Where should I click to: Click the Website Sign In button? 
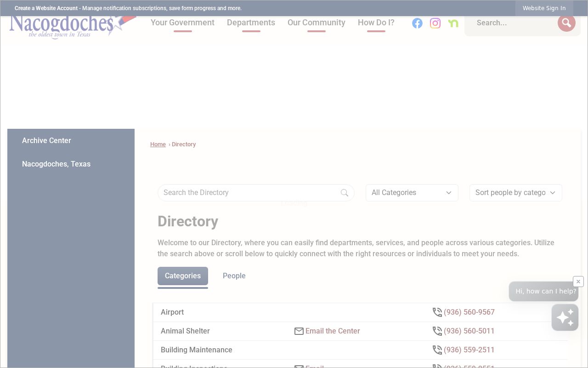(x=544, y=8)
